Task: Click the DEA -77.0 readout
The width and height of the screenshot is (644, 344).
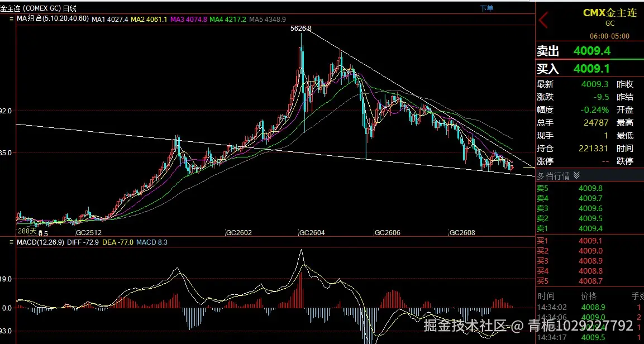Action: click(x=118, y=242)
